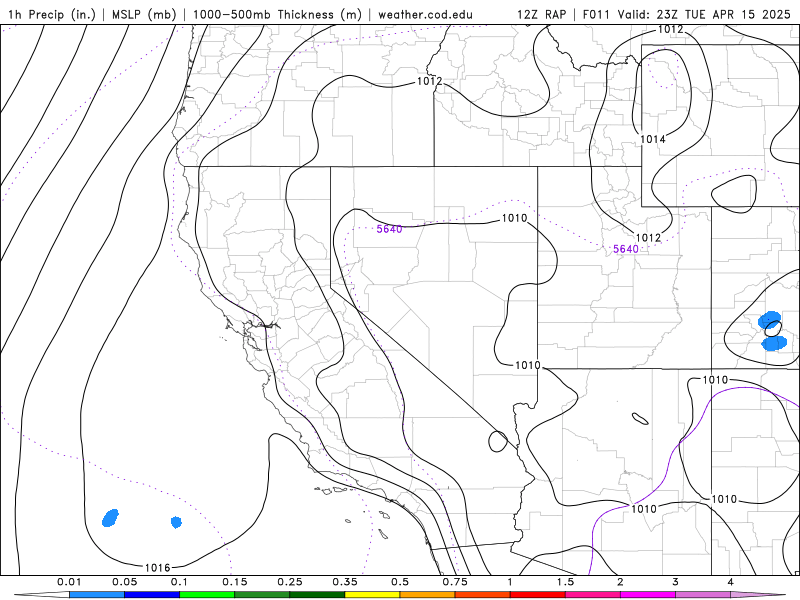Click the 0.05 legend value
Viewport: 800px width, 600px height.
click(x=124, y=582)
